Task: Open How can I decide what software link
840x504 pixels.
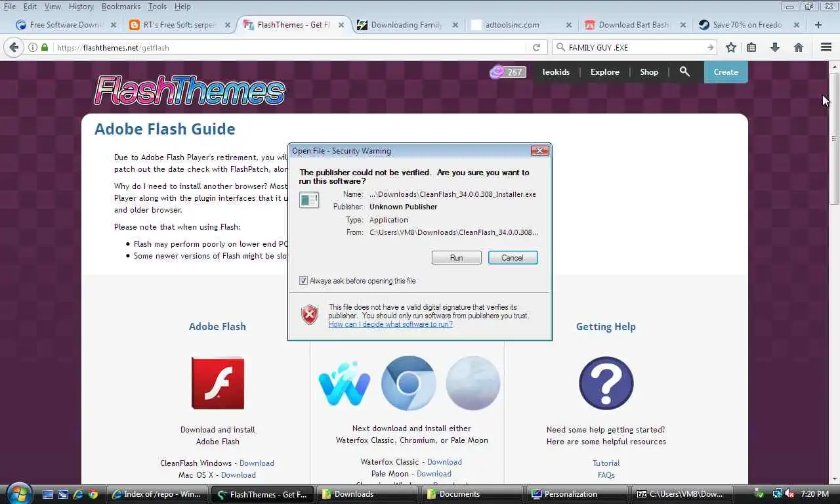Action: click(390, 324)
